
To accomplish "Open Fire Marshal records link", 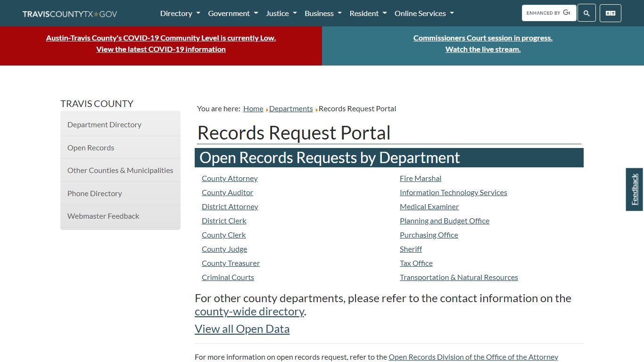I will pos(421,178).
